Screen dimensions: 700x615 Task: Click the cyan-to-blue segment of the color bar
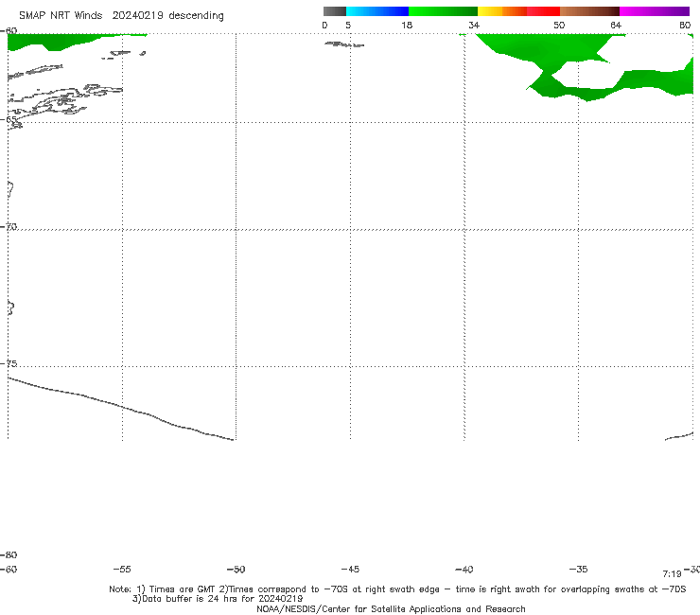(377, 11)
